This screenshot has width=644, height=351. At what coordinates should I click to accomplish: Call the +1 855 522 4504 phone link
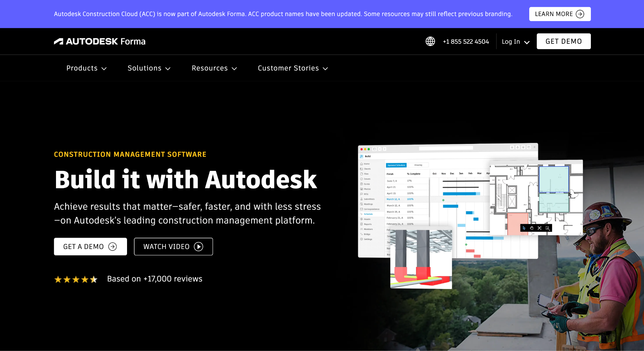(x=466, y=42)
